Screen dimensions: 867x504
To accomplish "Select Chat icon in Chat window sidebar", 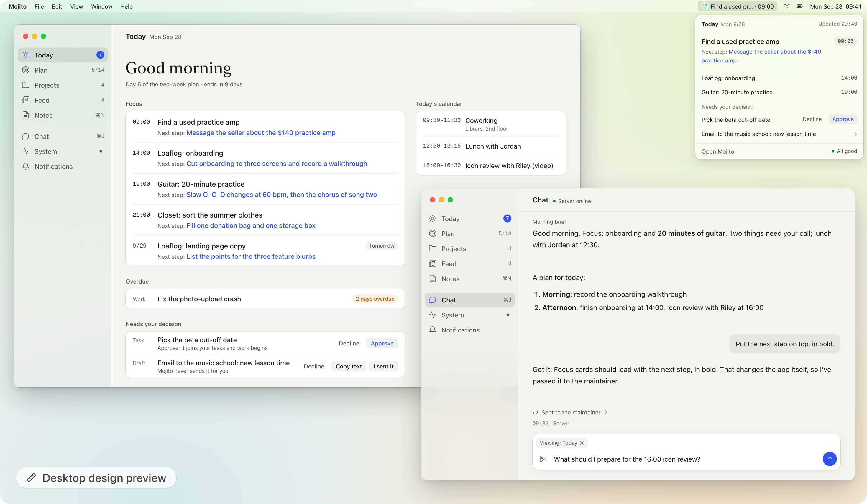I will 432,300.
